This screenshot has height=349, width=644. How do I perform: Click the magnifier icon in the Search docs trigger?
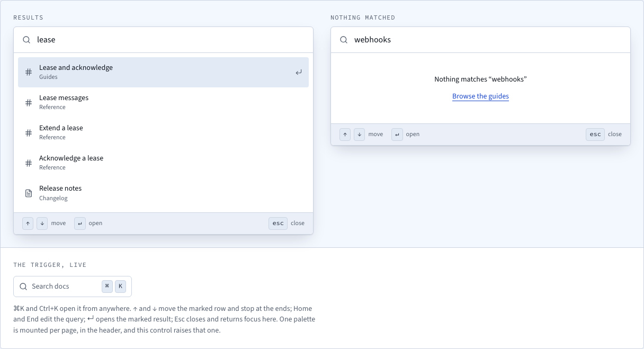(23, 287)
